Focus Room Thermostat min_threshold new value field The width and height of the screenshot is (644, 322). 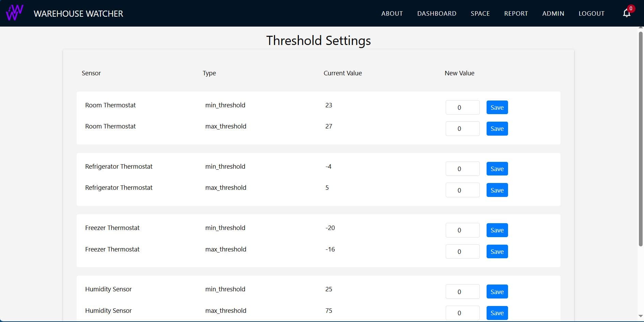point(462,108)
